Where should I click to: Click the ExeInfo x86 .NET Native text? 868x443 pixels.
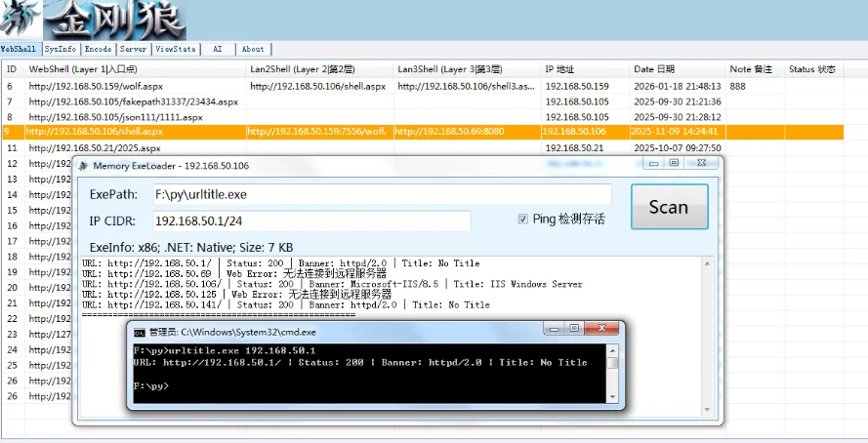point(191,247)
